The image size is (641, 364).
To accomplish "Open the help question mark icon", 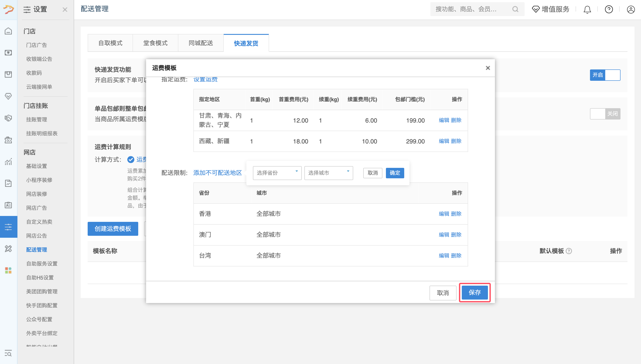I will coord(609,10).
